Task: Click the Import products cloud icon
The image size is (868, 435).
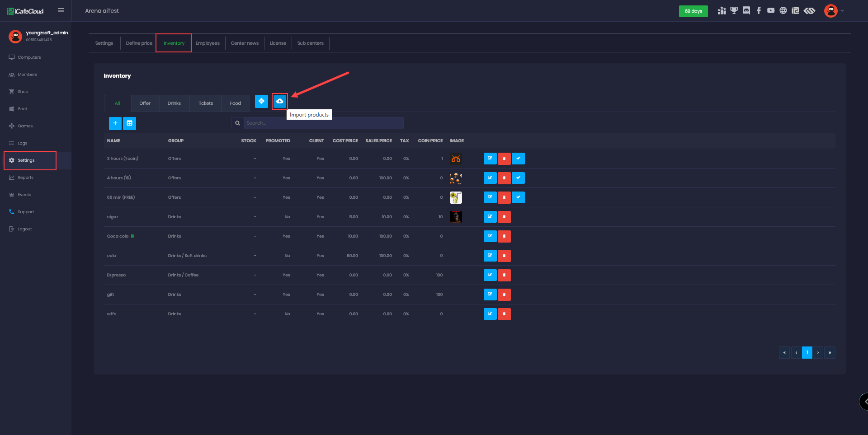Action: [x=280, y=101]
